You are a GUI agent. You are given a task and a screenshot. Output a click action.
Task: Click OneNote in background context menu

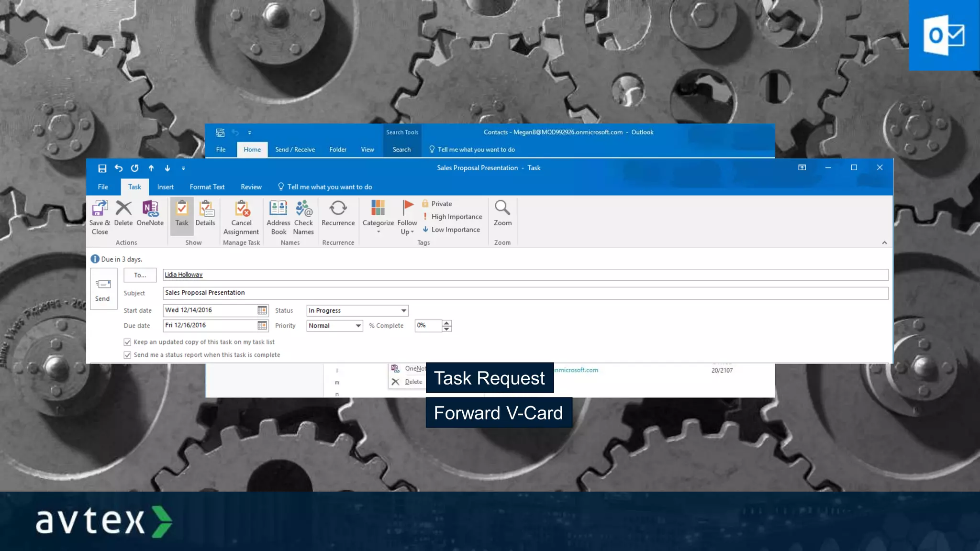click(x=408, y=368)
